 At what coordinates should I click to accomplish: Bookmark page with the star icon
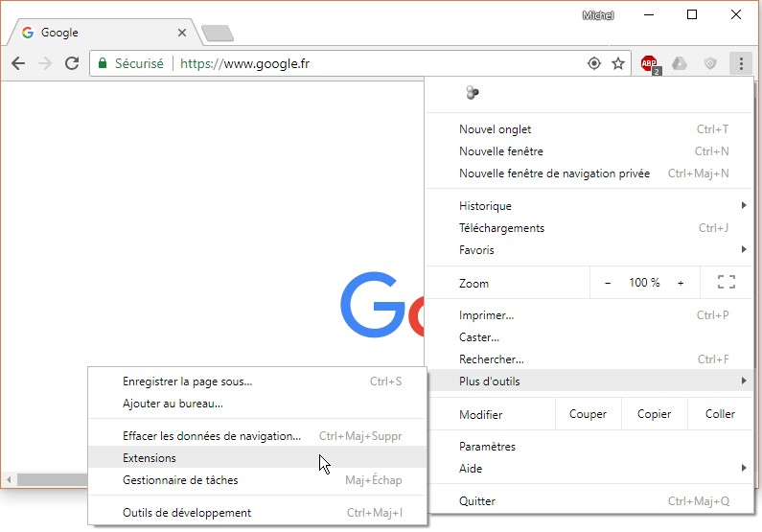[618, 64]
